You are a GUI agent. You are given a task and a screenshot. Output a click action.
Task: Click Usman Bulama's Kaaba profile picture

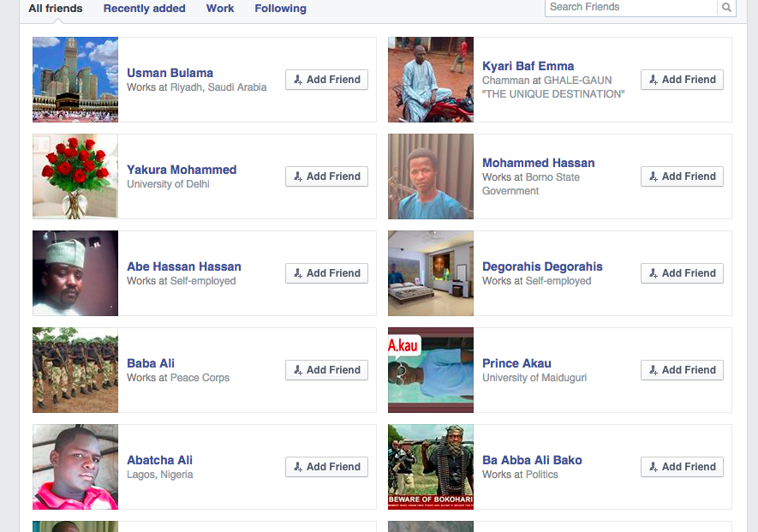75,80
